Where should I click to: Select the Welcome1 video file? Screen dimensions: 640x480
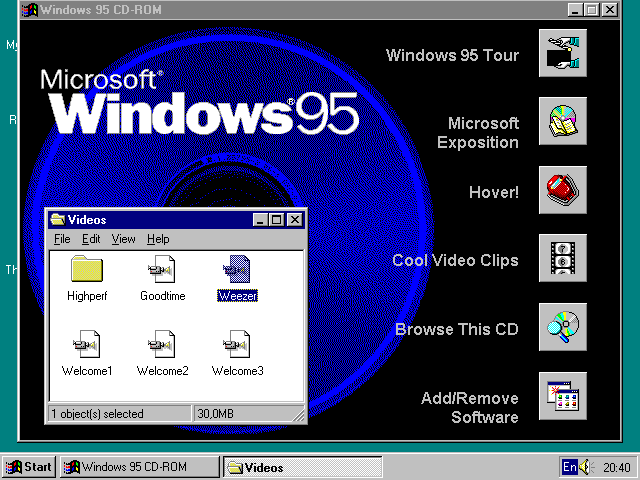(x=88, y=344)
